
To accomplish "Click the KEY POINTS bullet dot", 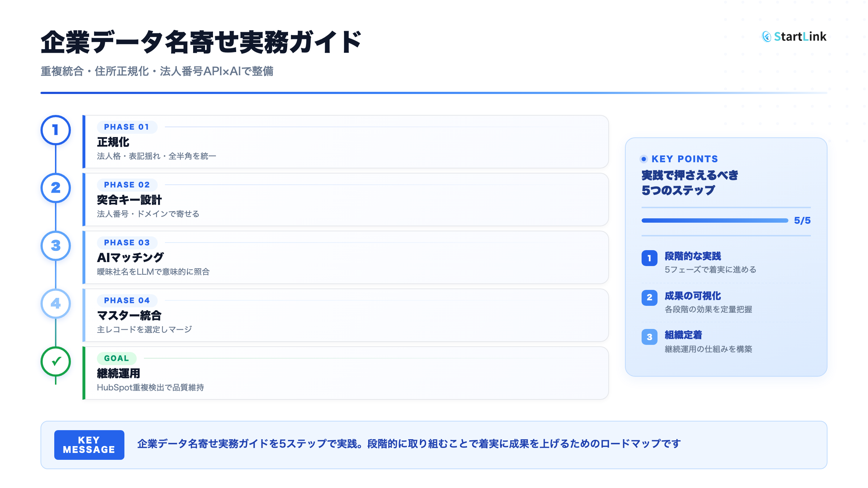I will (643, 159).
